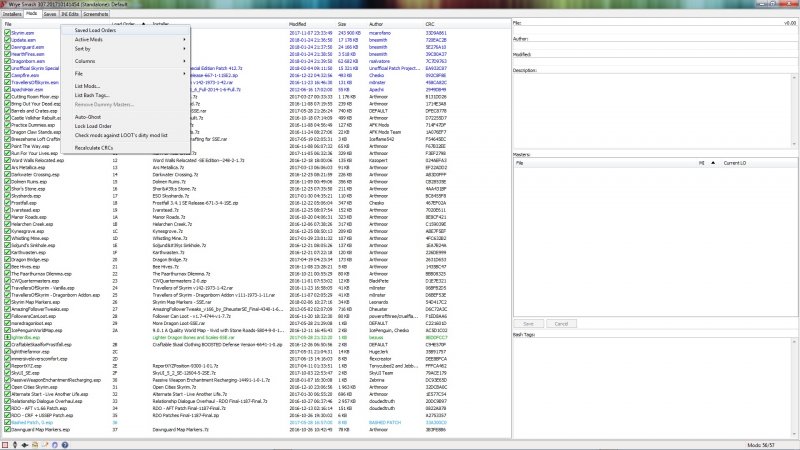Click into the Author input field
Viewport: 800px width, 450px height.
(x=655, y=45)
